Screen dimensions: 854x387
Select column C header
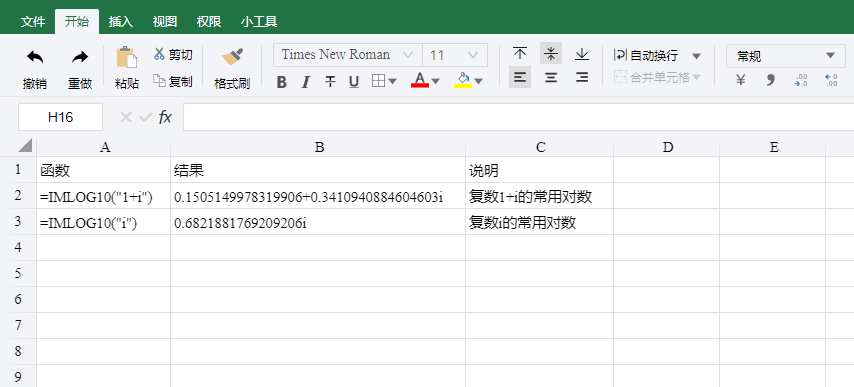pos(540,147)
